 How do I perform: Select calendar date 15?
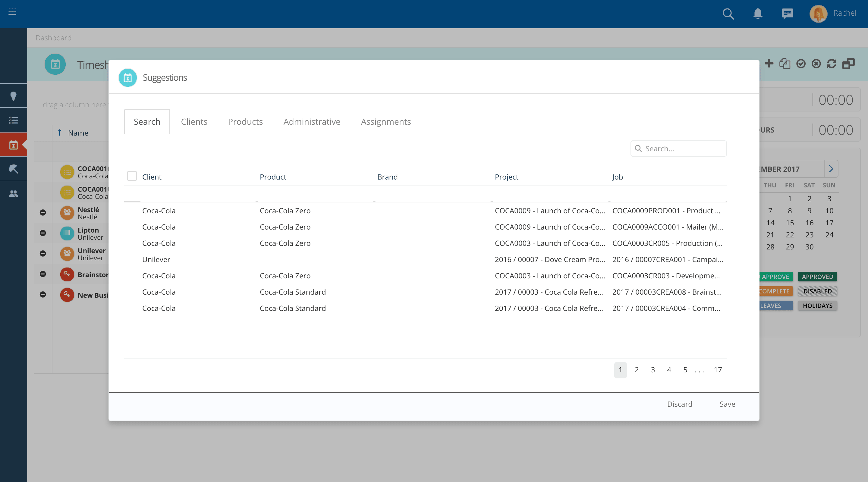pos(790,223)
